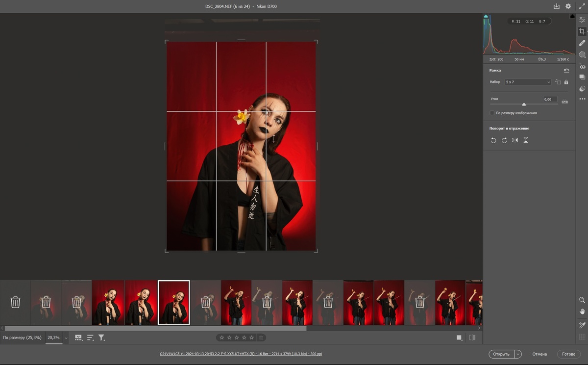Toggle highlight clipping warning in histogram
Screen dimensions: 588x365
click(572, 16)
